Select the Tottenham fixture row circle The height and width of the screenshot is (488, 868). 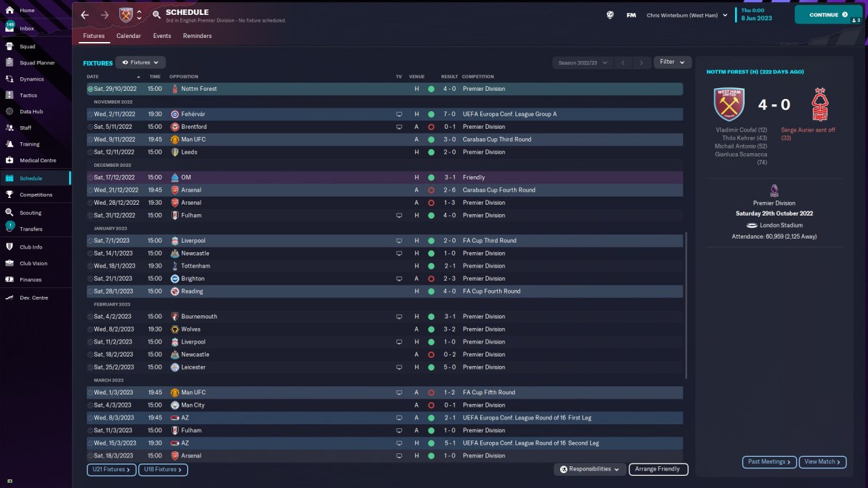[90, 266]
